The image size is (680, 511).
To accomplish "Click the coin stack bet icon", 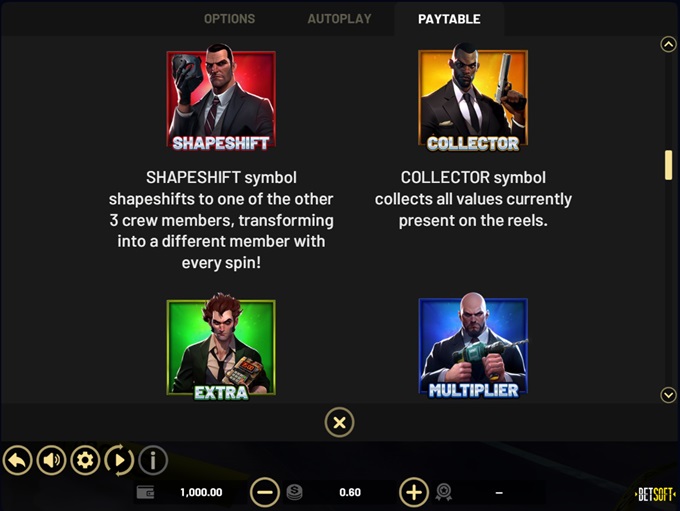I will click(294, 492).
